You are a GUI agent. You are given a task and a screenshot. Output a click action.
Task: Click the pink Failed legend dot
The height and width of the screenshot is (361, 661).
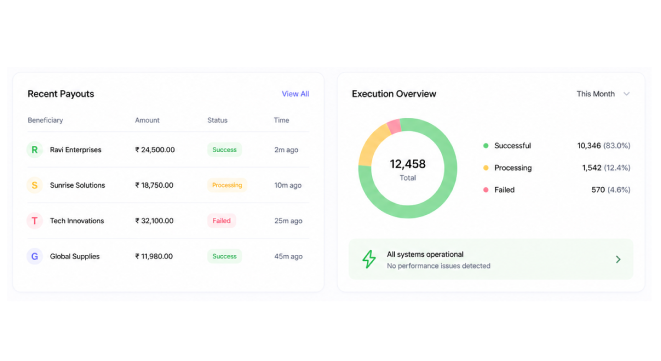click(x=486, y=190)
